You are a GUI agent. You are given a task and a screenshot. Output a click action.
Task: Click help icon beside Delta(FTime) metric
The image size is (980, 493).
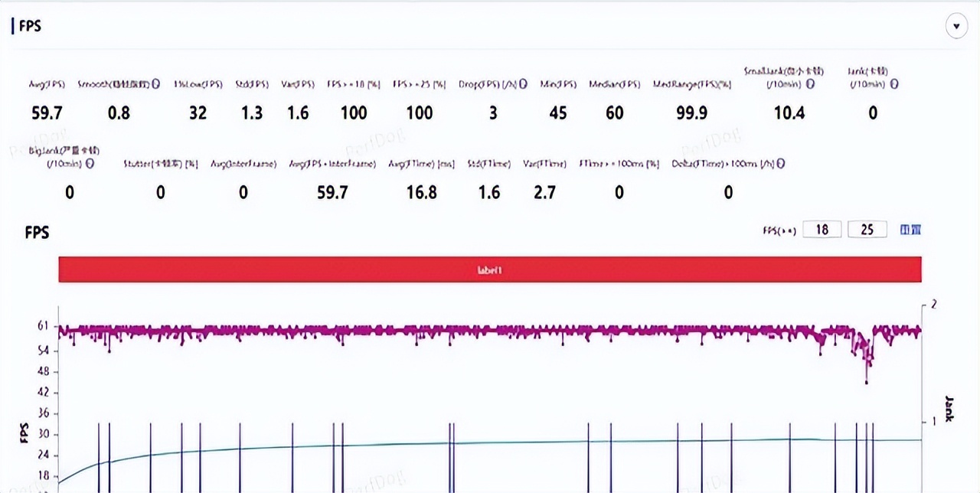780,164
